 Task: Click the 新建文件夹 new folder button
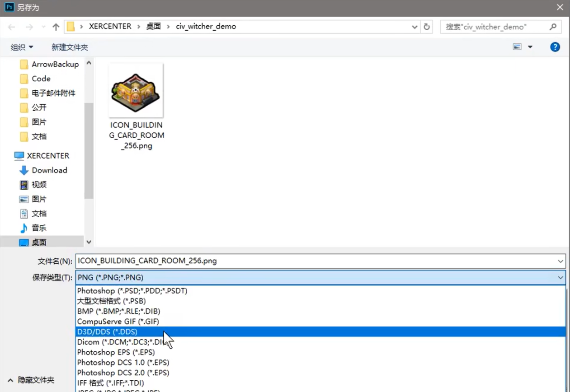pos(70,47)
